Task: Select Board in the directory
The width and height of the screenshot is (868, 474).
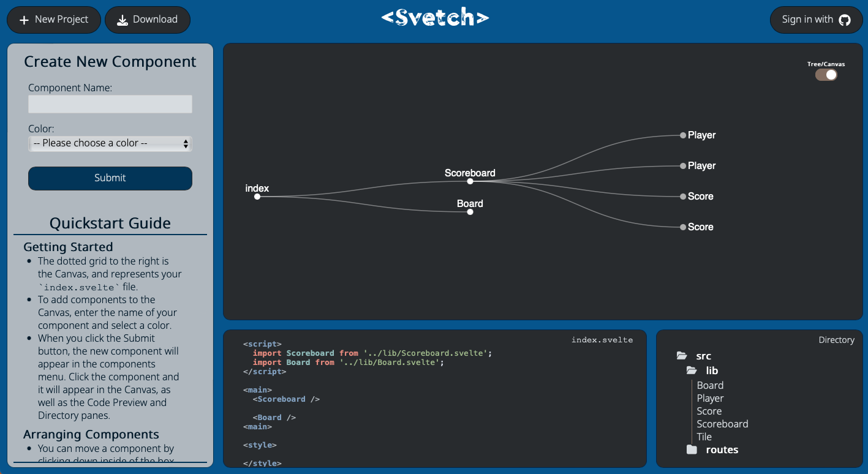Action: coord(710,385)
